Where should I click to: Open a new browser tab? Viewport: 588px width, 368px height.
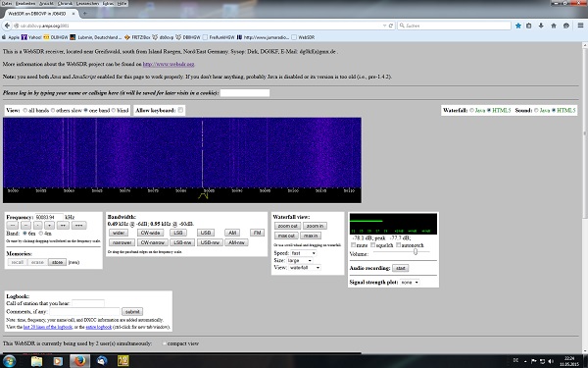coord(84,14)
